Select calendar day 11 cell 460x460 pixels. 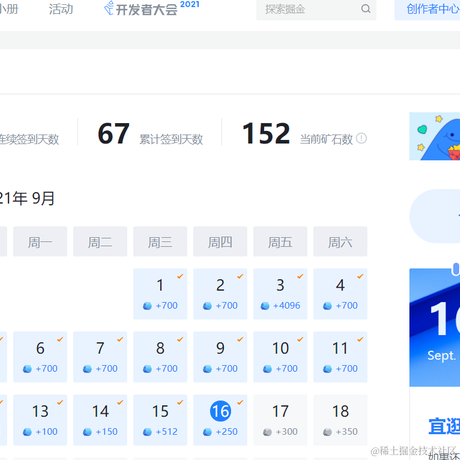(x=340, y=357)
